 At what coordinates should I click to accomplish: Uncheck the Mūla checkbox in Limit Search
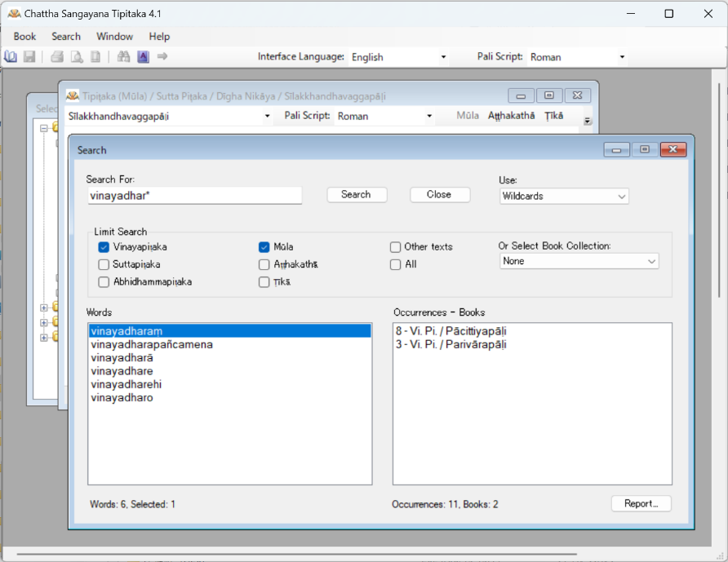pos(264,247)
